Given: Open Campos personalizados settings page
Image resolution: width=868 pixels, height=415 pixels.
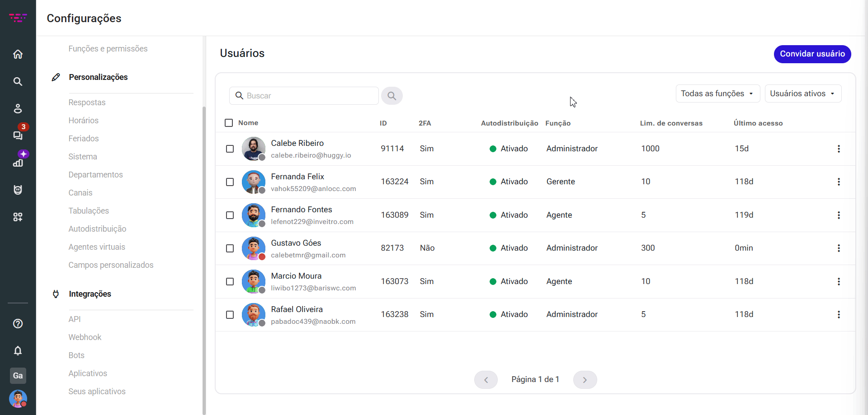Looking at the screenshot, I should click(x=111, y=265).
